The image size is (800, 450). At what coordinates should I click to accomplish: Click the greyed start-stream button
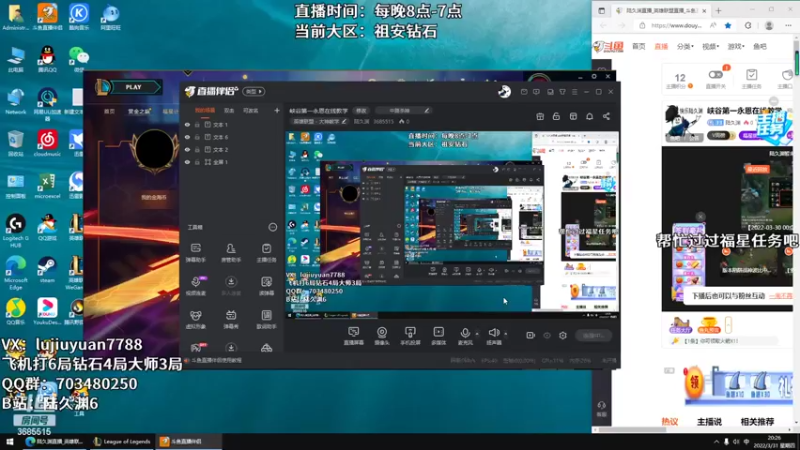point(593,335)
